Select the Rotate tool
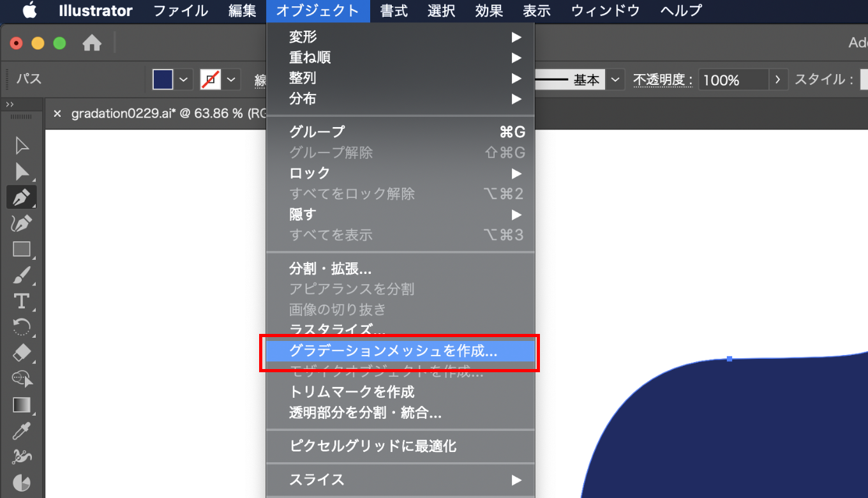The height and width of the screenshot is (498, 868). pyautogui.click(x=22, y=327)
